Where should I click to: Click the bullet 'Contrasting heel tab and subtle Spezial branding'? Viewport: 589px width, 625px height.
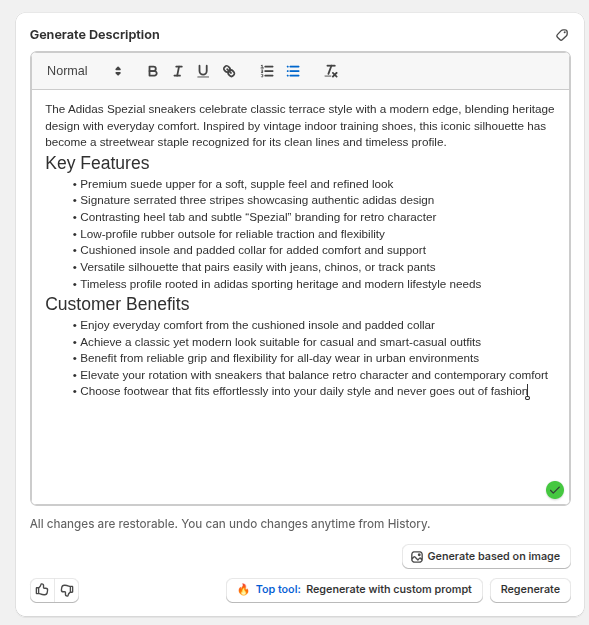(x=258, y=217)
